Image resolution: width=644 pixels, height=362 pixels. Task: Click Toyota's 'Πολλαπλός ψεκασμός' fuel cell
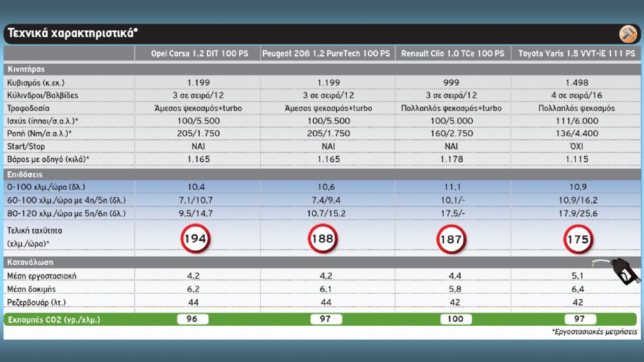577,108
